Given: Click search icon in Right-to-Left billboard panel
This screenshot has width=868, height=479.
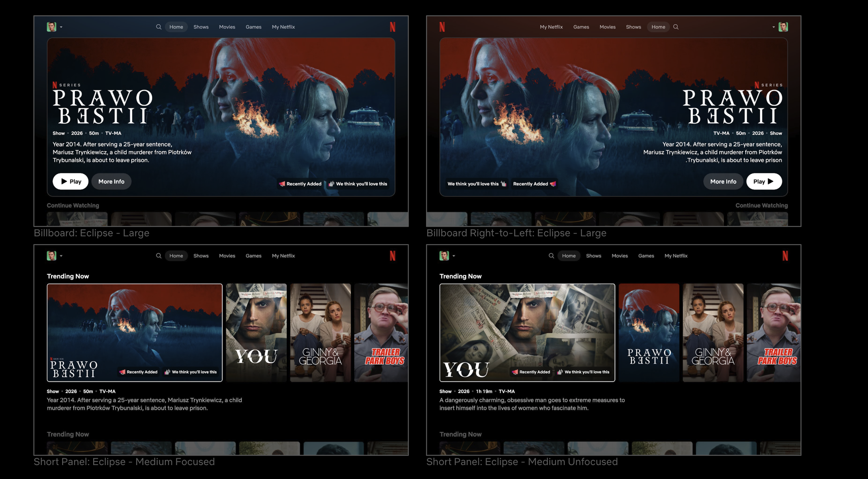Looking at the screenshot, I should 676,27.
